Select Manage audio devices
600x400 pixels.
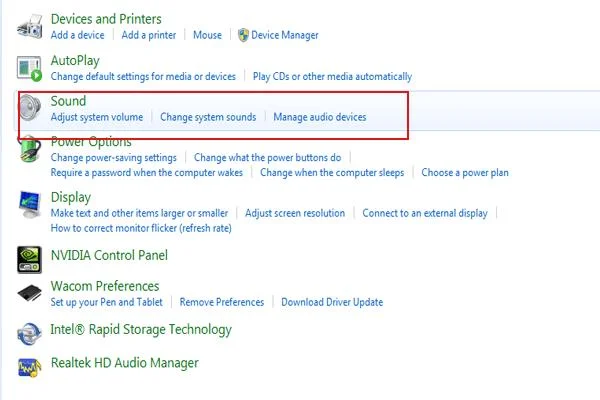pos(320,117)
